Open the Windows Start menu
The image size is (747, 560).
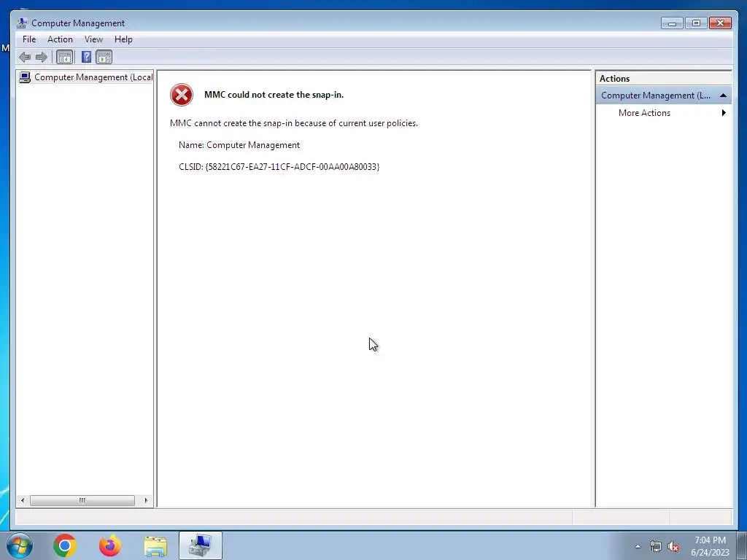pos(19,545)
